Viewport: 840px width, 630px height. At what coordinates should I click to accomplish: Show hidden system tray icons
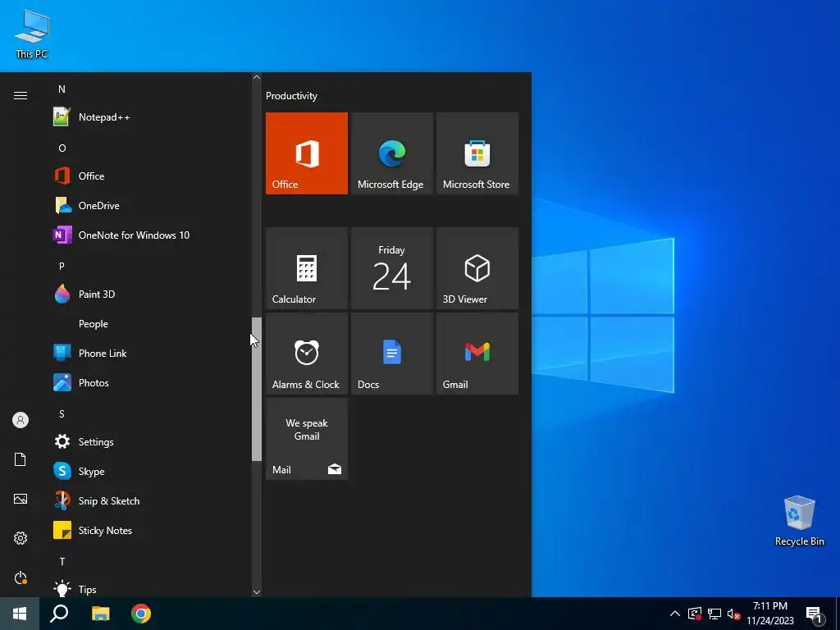(675, 614)
